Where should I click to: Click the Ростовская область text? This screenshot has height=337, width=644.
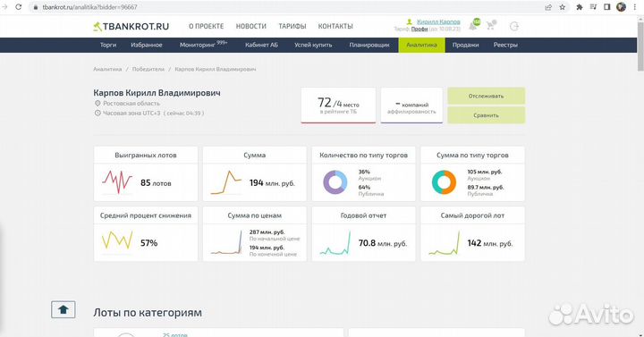[131, 104]
